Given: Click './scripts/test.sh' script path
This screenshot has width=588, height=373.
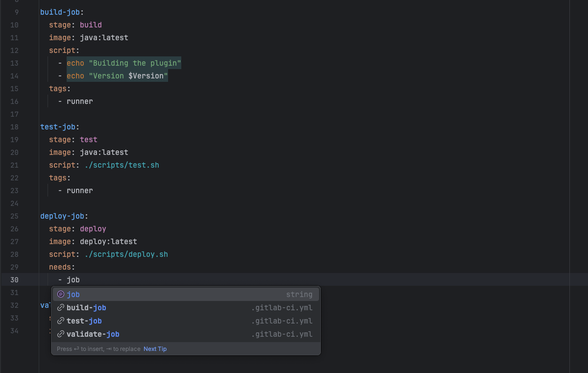Looking at the screenshot, I should [122, 165].
